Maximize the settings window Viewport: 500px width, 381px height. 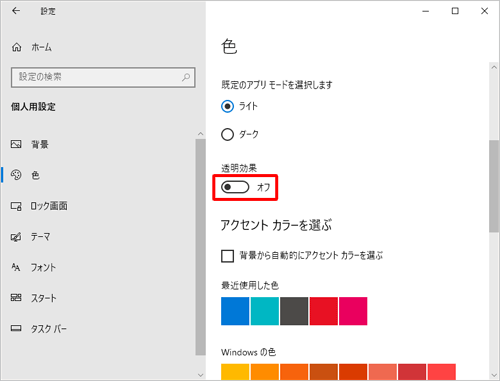[x=455, y=11]
